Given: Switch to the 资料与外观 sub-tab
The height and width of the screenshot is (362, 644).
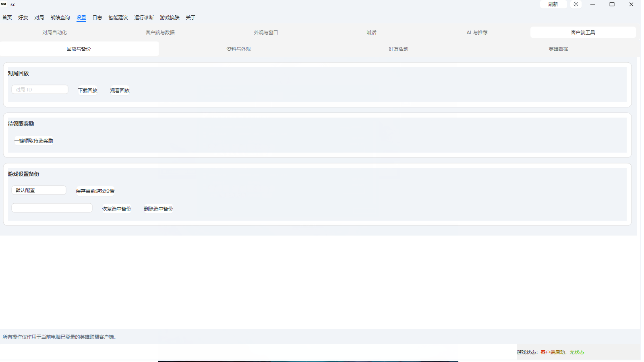Looking at the screenshot, I should pos(238,49).
